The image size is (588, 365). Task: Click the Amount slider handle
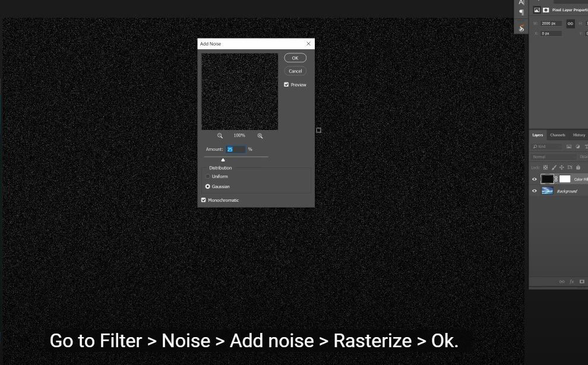[223, 160]
